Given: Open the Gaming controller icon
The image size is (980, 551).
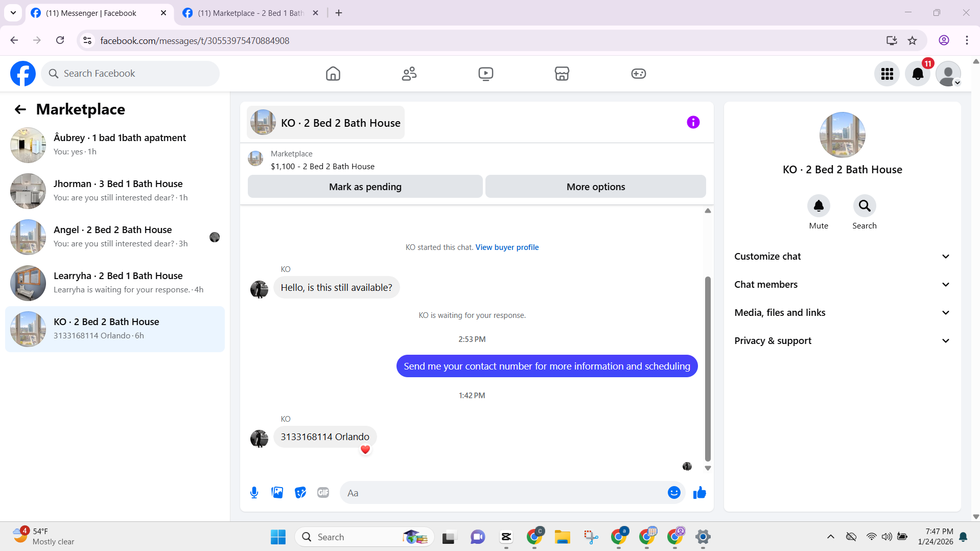Looking at the screenshot, I should coord(639,74).
